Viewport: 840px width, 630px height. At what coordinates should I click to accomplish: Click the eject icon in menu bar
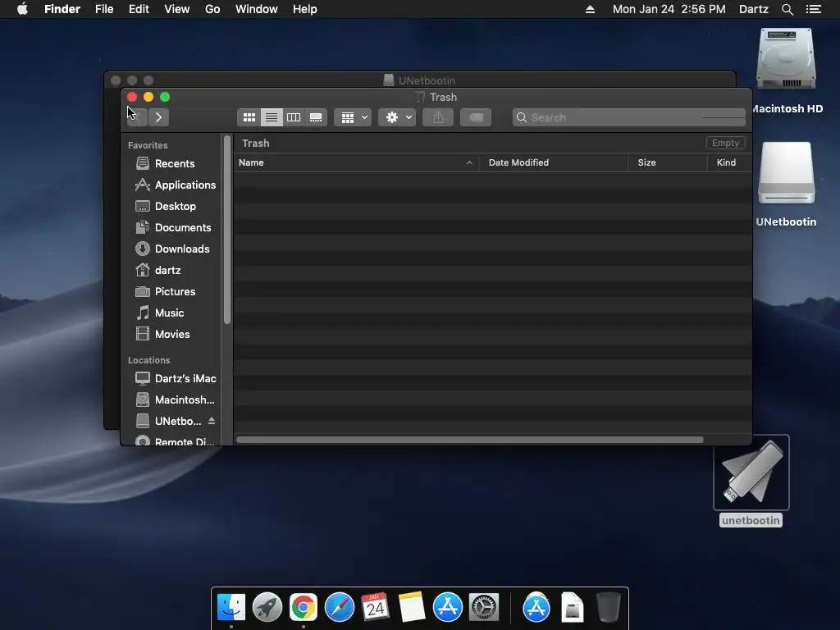click(x=590, y=9)
